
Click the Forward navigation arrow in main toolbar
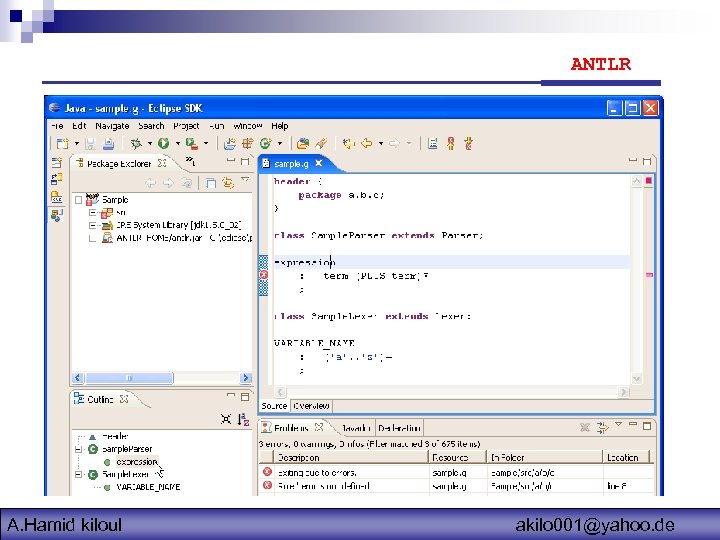coord(394,144)
